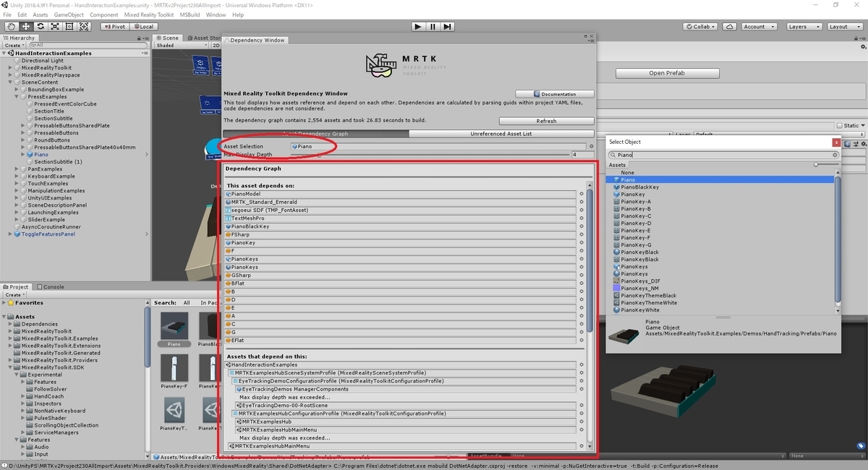The height and width of the screenshot is (470, 868).
Task: Click the circle selector next to TextMeshPro
Action: tap(582, 218)
